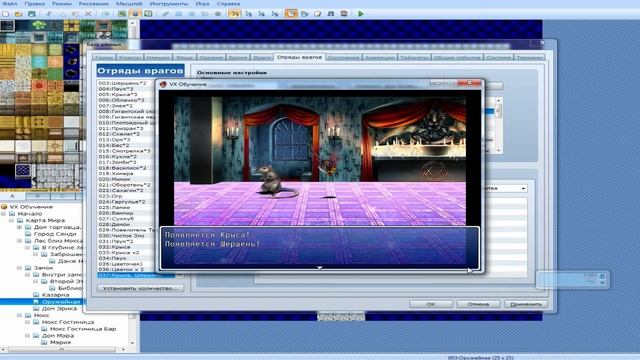640x360 pixels.
Task: Start playtest with green play icon
Action: [361, 13]
